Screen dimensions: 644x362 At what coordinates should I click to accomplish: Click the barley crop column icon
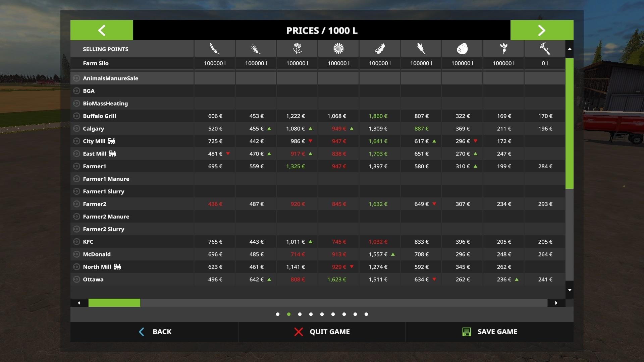[256, 49]
